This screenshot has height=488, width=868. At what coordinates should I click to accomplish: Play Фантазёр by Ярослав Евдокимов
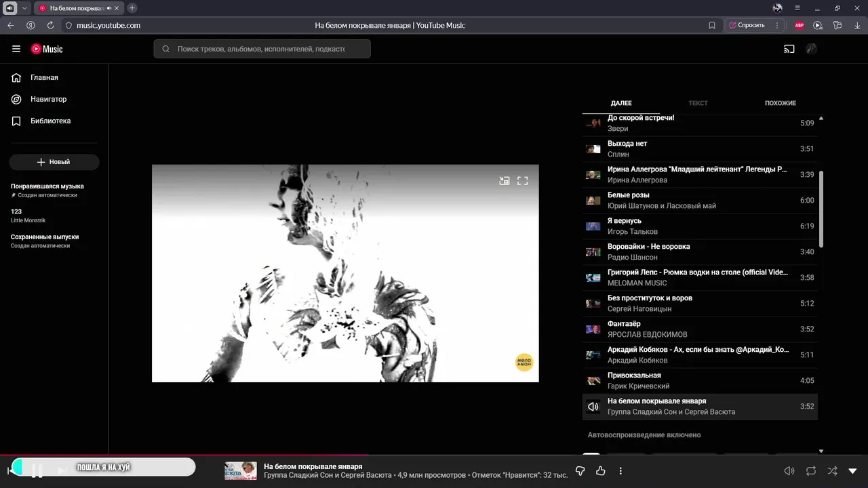(x=700, y=329)
